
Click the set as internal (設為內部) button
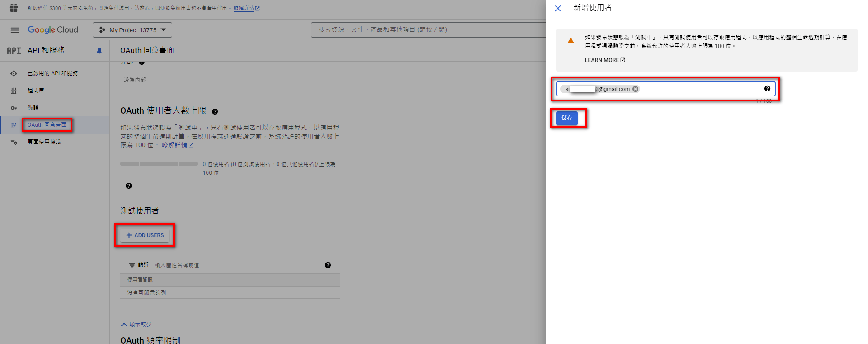coord(135,80)
